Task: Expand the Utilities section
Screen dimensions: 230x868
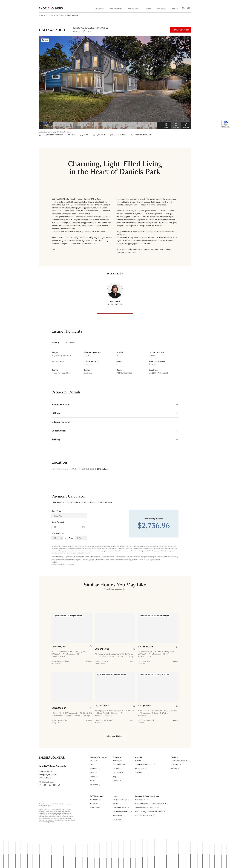Action: (115, 413)
